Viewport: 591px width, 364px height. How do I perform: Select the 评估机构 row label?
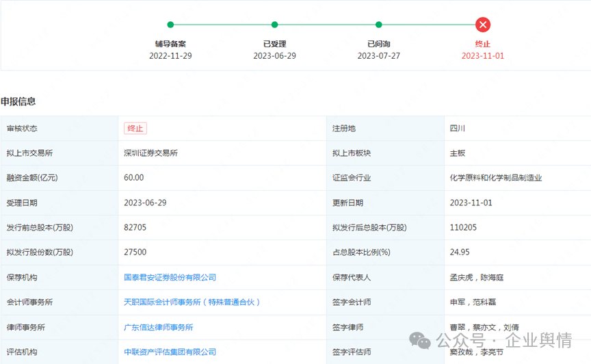click(22, 352)
